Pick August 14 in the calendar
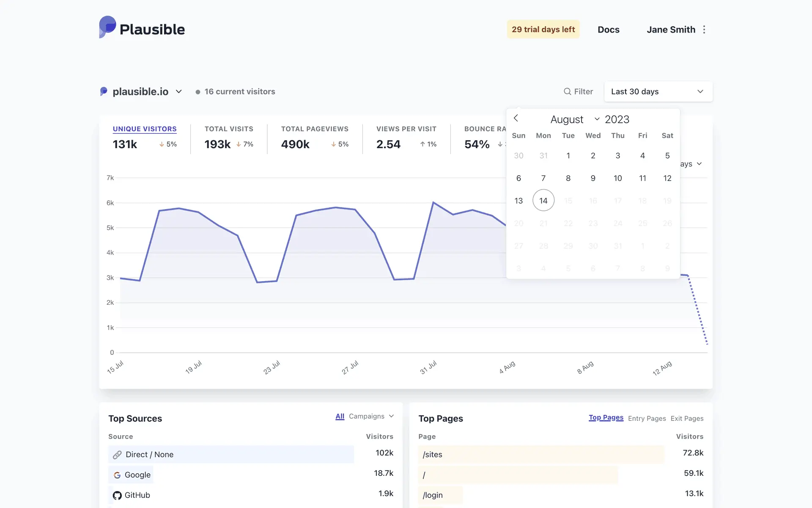Viewport: 812px width, 508px height. tap(543, 201)
